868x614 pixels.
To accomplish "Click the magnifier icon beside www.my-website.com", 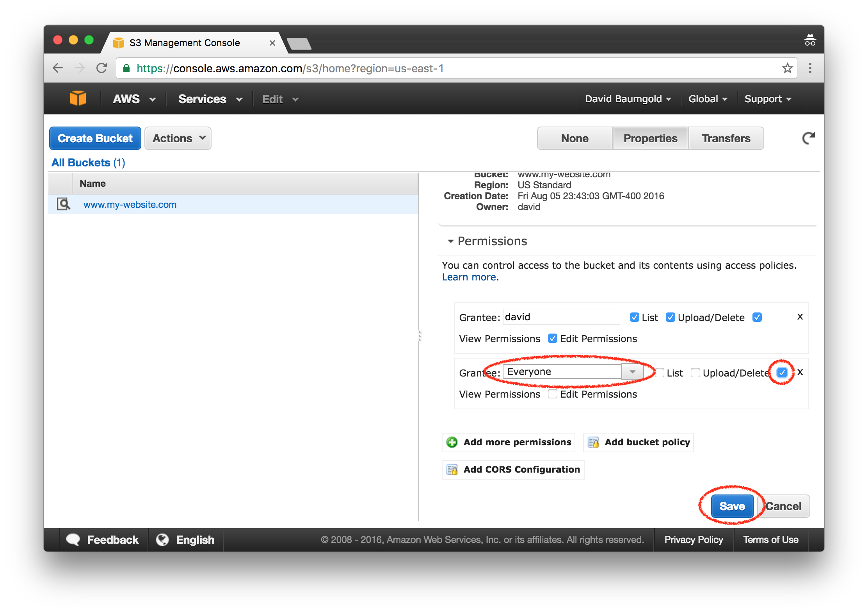I will click(63, 204).
